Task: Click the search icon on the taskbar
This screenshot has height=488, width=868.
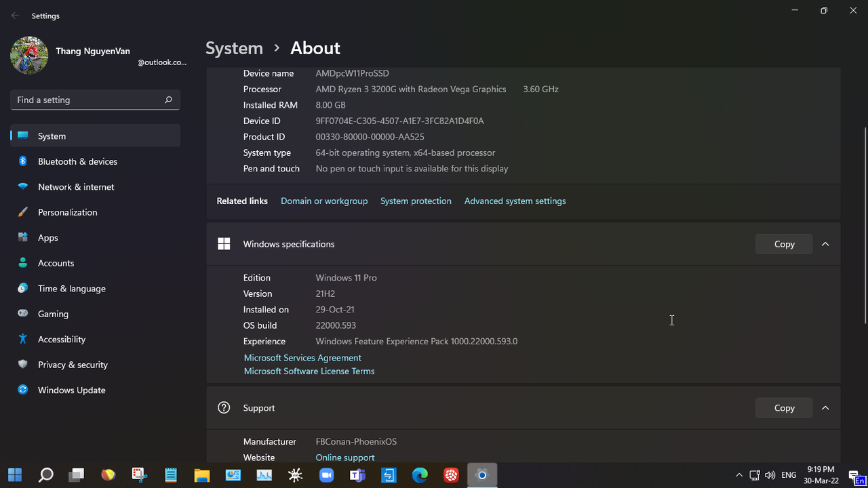Action: tap(45, 475)
